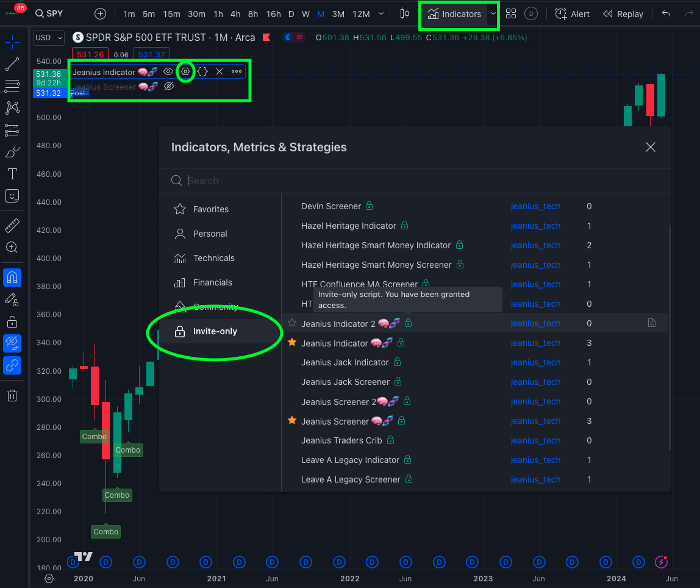Favorite Jeanius Indicator 2 with star

coord(292,323)
